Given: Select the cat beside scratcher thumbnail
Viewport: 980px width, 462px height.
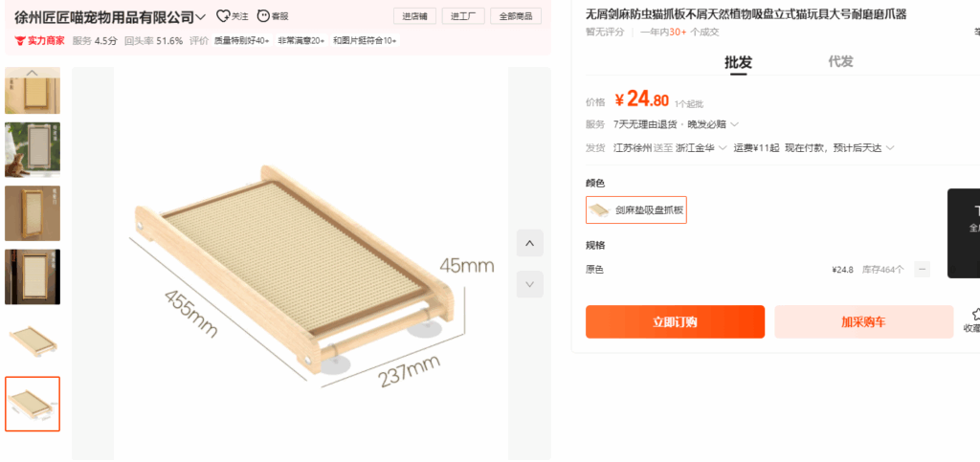Looking at the screenshot, I should point(33,150).
